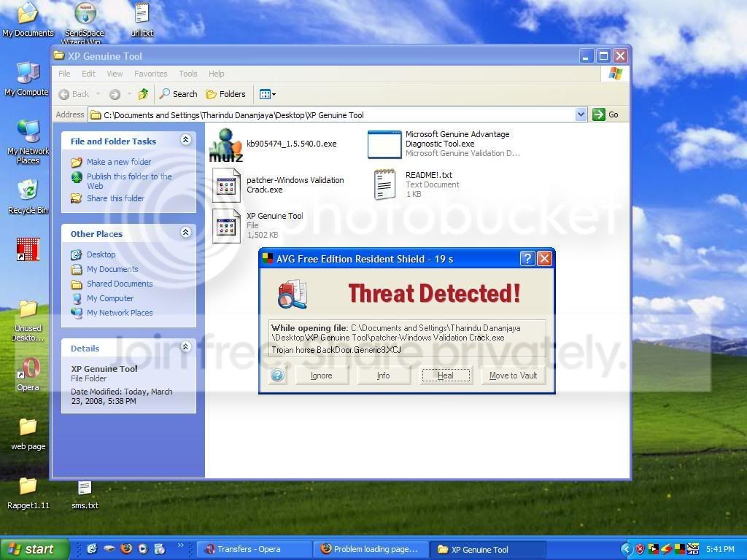
Task: Open Forward button history dropdown arrow
Action: coord(129,94)
